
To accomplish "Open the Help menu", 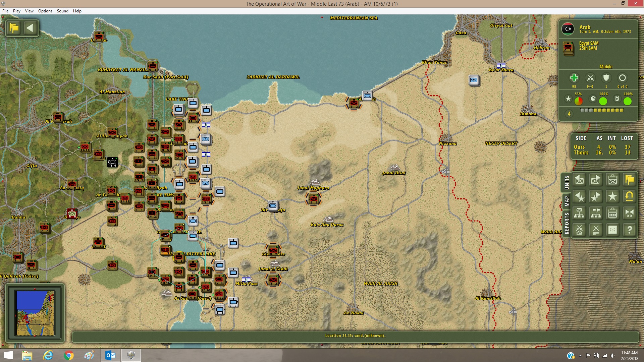I will (x=77, y=11).
